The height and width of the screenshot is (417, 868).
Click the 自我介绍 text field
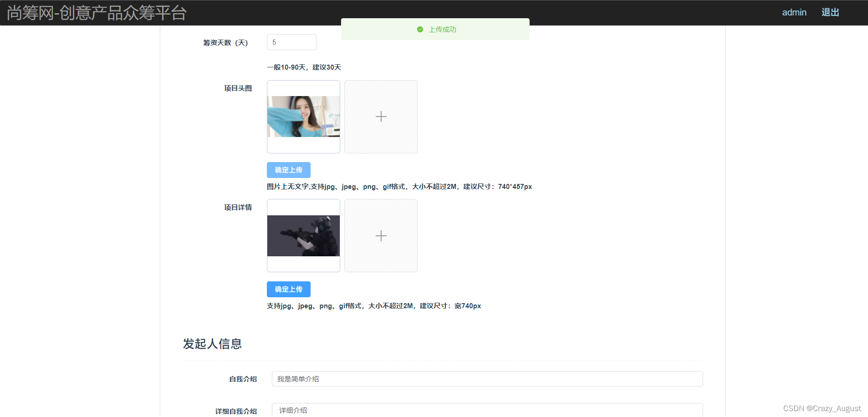(x=486, y=378)
